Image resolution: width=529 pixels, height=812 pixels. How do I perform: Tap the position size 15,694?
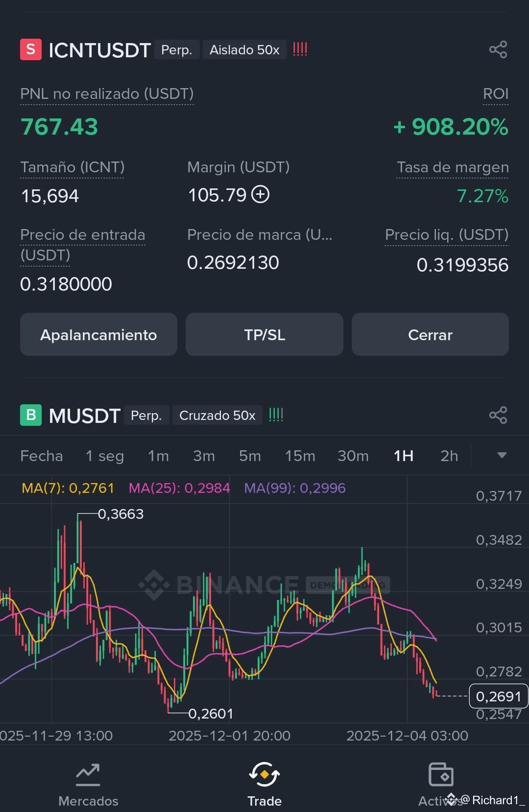[49, 196]
